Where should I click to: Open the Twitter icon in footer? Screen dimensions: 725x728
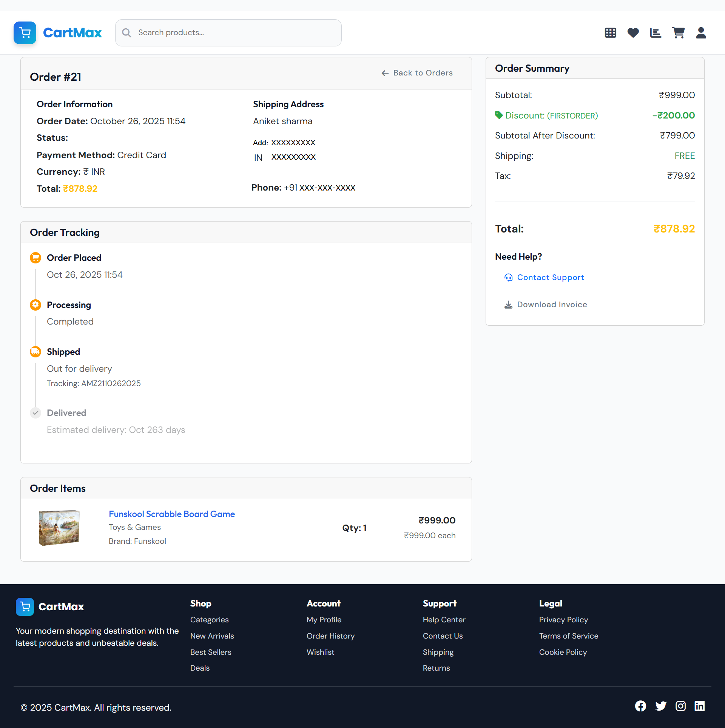(x=661, y=706)
